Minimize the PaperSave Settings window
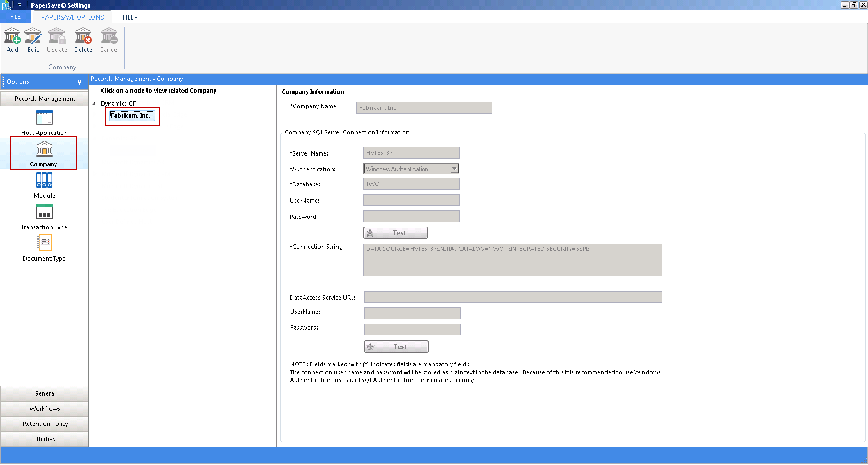This screenshot has height=465, width=868. pyautogui.click(x=845, y=5)
